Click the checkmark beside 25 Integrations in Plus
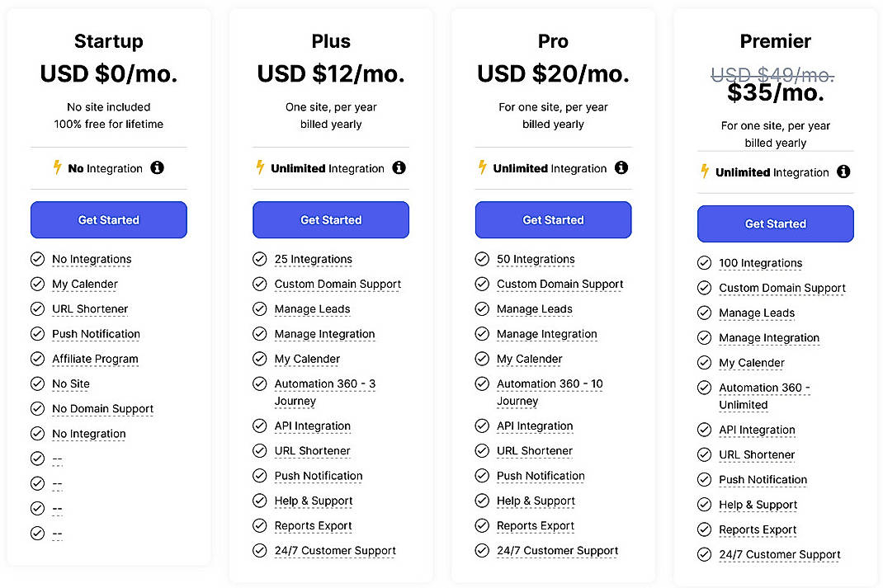The height and width of the screenshot is (588, 883). pyautogui.click(x=259, y=259)
